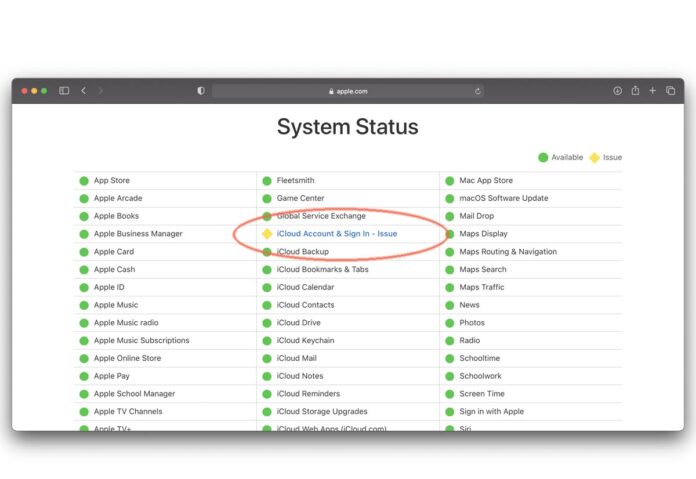Click the Apple Music Subscriptions entry
696x479 pixels.
(142, 340)
